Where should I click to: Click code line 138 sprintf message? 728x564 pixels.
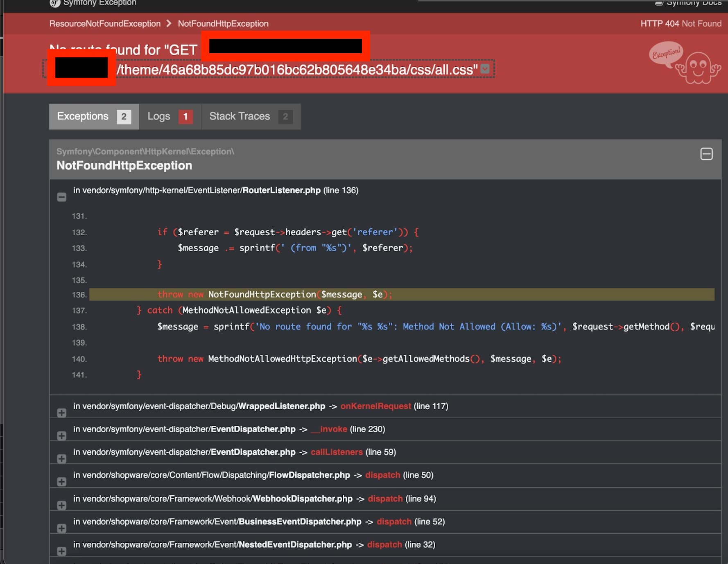coord(436,327)
